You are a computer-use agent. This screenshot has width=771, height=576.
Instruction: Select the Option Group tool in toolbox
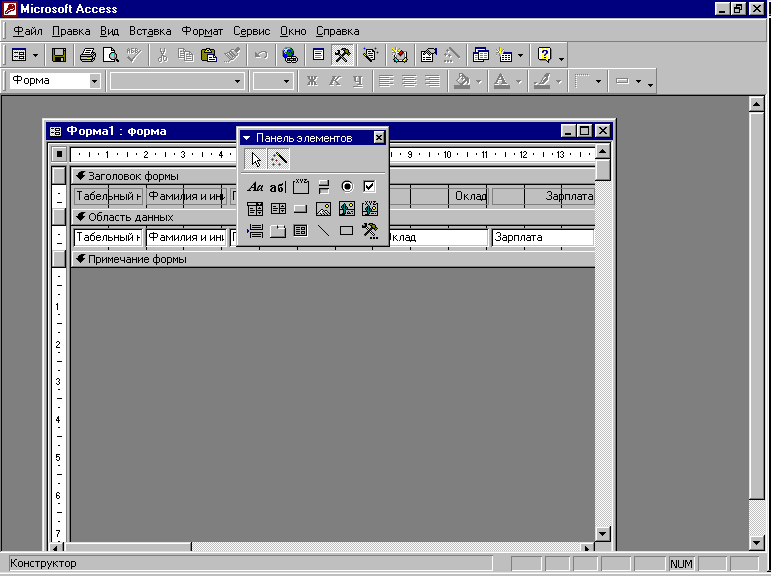pyautogui.click(x=301, y=187)
